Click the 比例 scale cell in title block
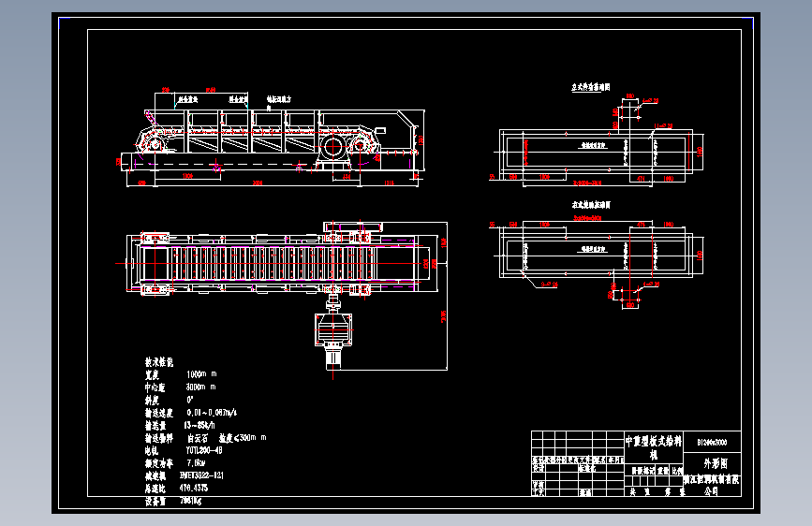The height and width of the screenshot is (526, 812). coord(677,471)
